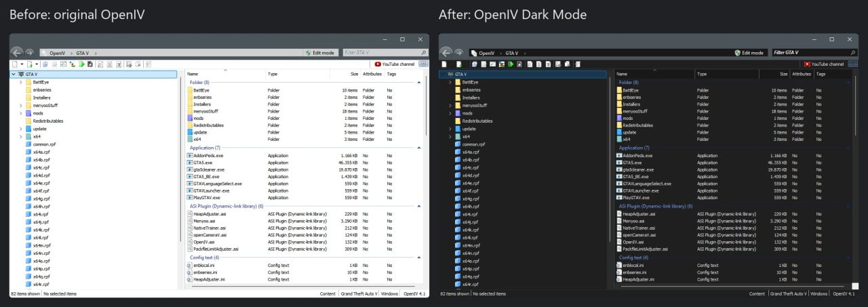Click the forward arrow in Dark Mode window
The height and width of the screenshot is (307, 868).
tap(458, 52)
